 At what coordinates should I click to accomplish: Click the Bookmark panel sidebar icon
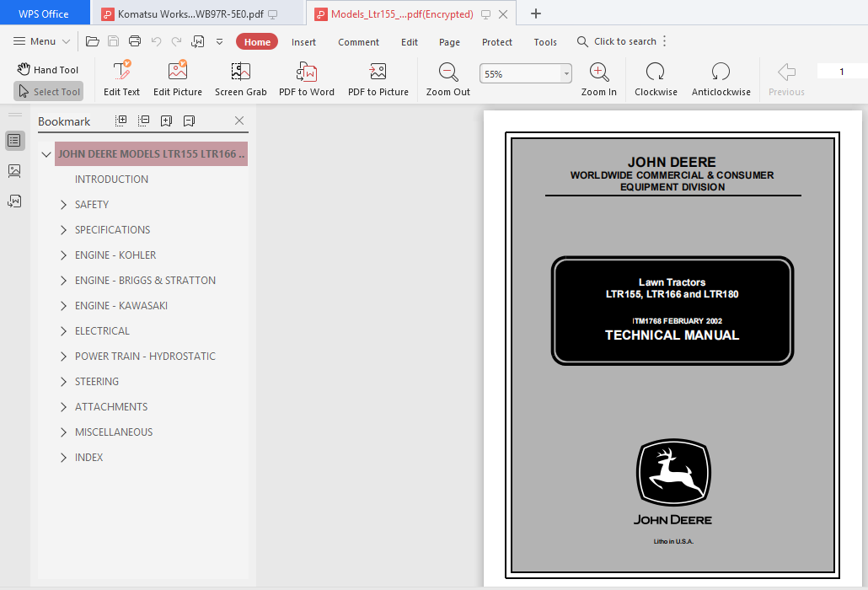(15, 141)
